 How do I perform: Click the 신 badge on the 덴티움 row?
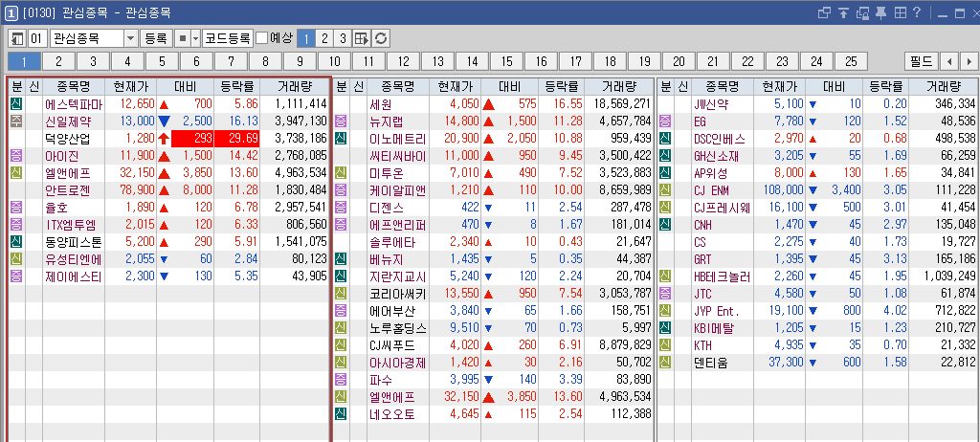(x=666, y=362)
